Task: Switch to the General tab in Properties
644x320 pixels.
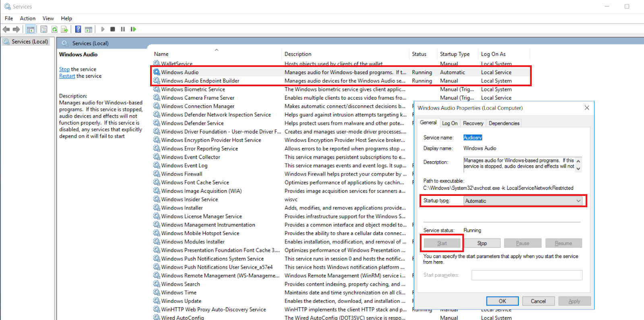Action: pyautogui.click(x=428, y=123)
